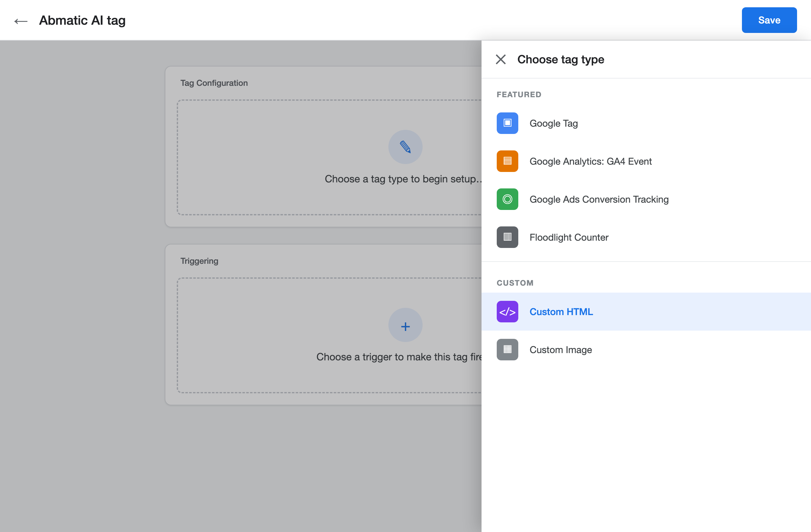Click the orange GA4 Event icon
This screenshot has width=811, height=532.
[508, 161]
